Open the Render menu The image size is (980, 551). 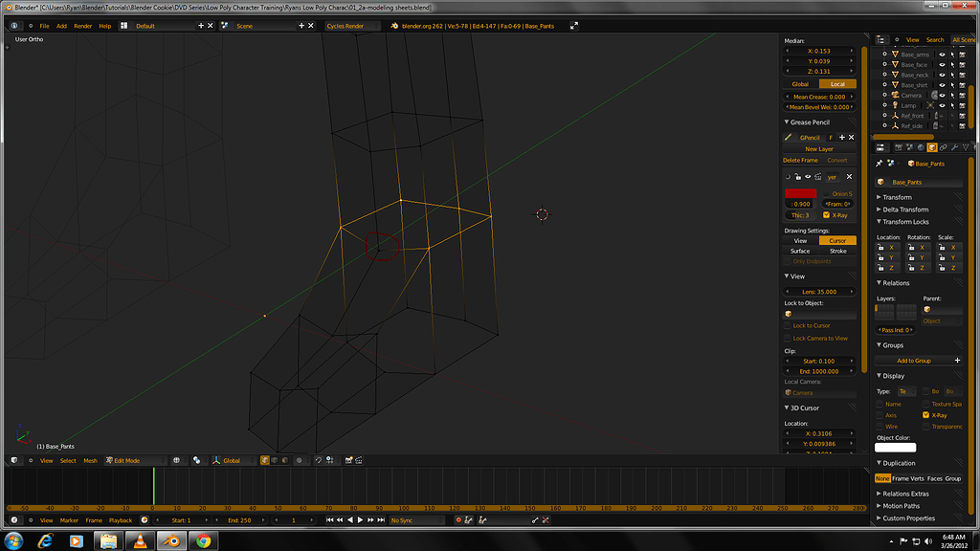click(x=83, y=26)
